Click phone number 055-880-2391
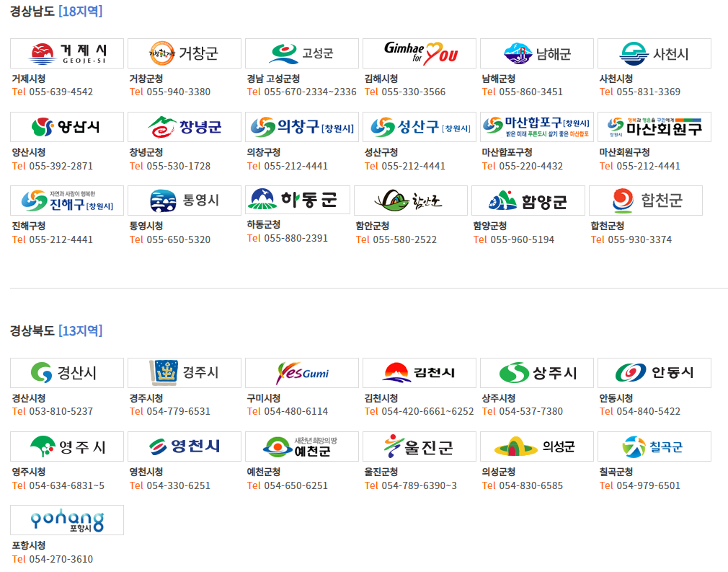Image resolution: width=728 pixels, height=572 pixels. (296, 238)
